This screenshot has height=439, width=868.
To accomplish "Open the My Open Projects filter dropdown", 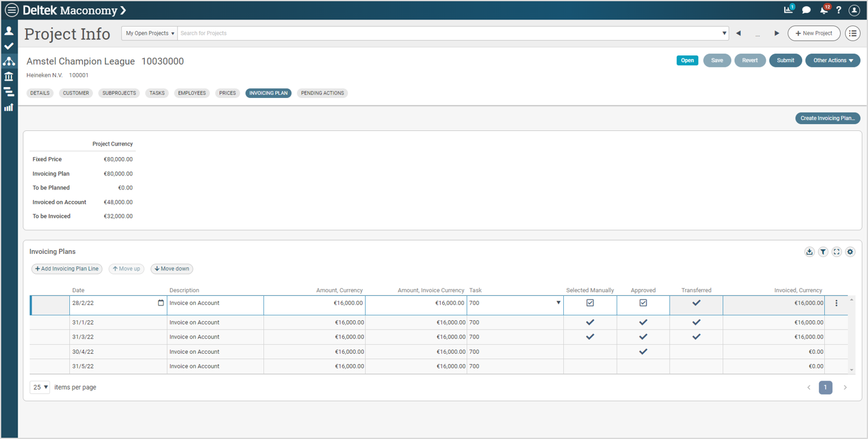I will (150, 33).
